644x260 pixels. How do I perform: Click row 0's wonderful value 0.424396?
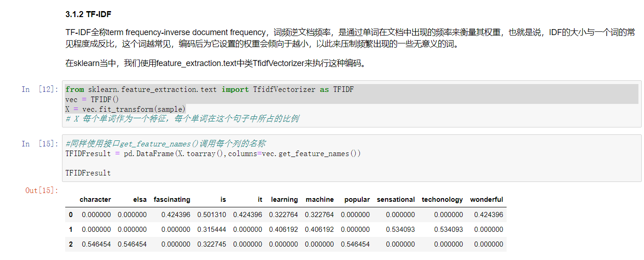[489, 215]
